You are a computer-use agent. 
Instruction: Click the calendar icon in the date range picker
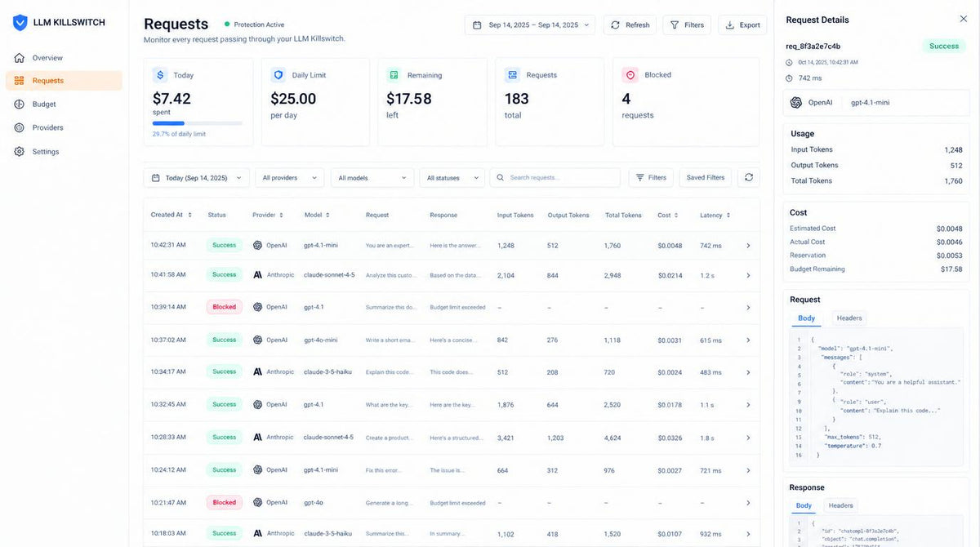478,25
